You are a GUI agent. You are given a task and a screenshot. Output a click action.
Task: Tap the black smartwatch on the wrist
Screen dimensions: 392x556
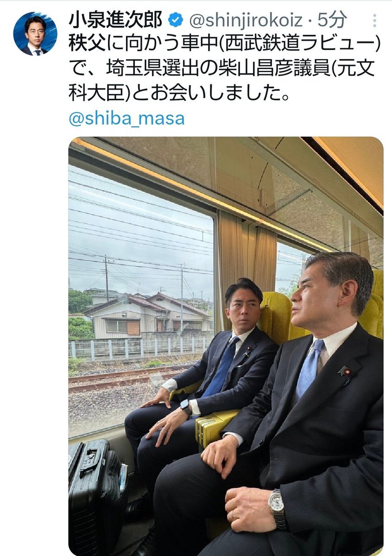[x=186, y=407]
